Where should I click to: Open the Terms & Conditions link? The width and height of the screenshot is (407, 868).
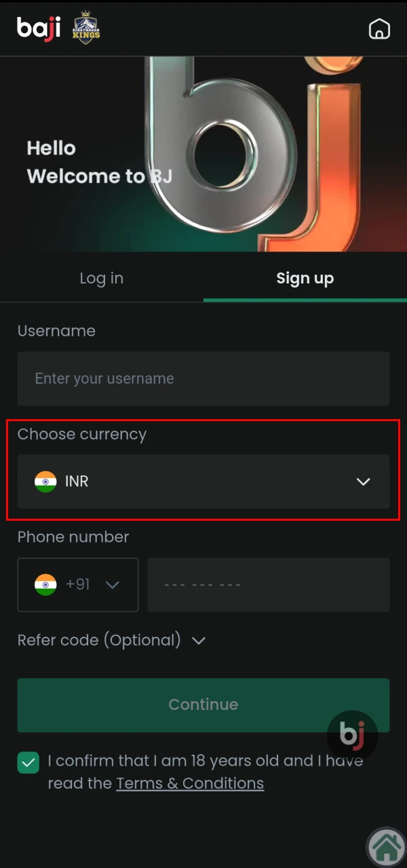click(190, 783)
